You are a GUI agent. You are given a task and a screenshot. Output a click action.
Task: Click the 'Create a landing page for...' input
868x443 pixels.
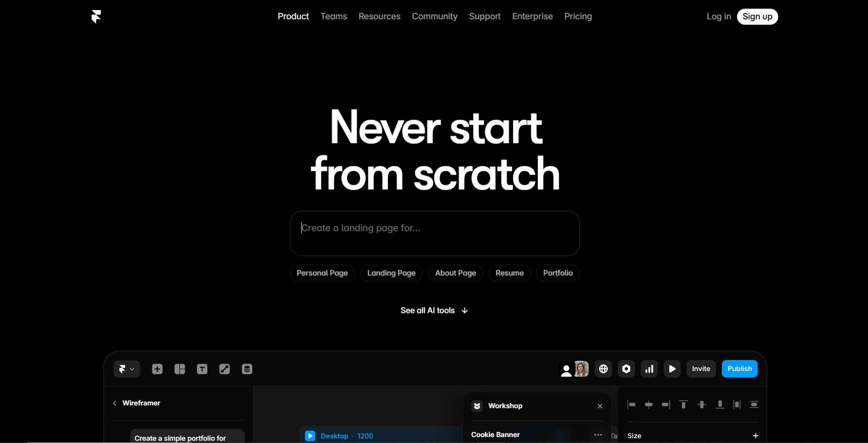point(434,233)
